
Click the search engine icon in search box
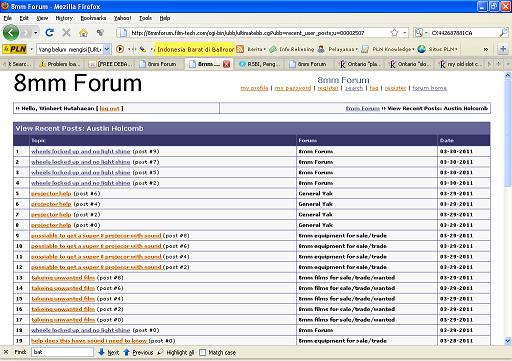(x=418, y=33)
